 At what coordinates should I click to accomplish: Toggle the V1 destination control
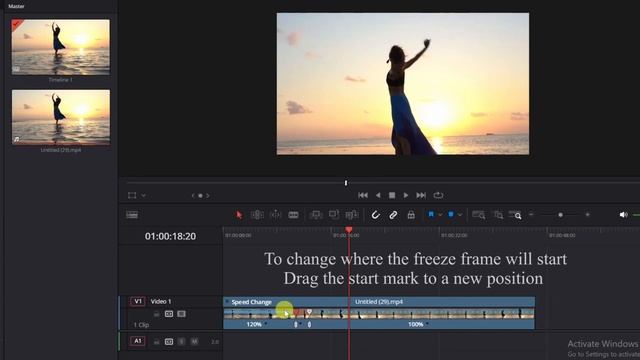point(138,301)
